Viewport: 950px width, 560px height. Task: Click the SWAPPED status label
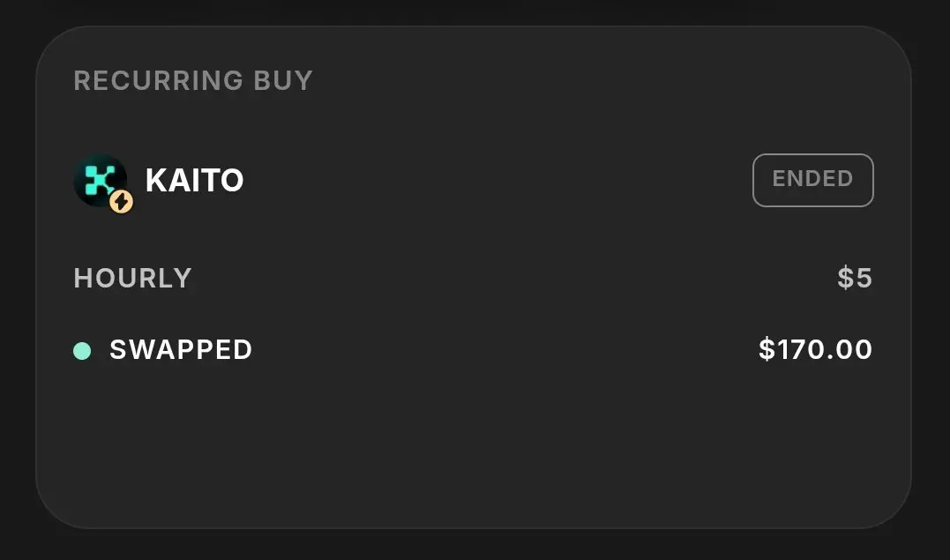click(181, 350)
